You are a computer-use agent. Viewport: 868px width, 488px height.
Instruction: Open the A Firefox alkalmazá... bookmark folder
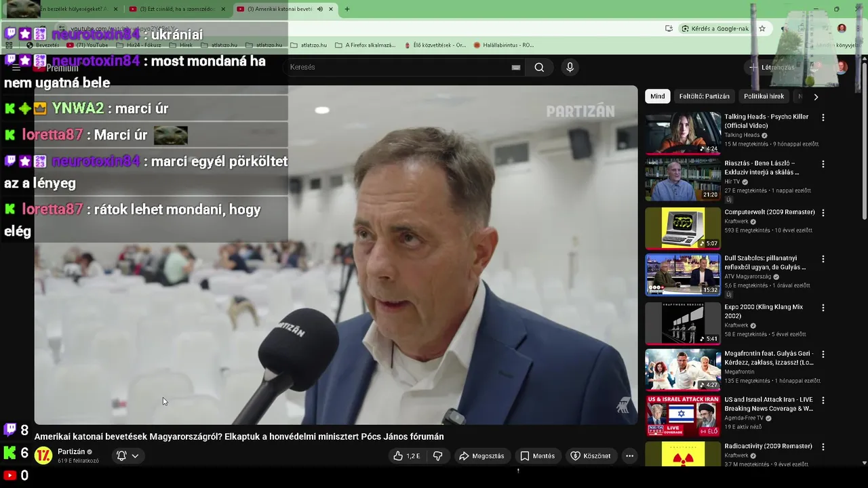pyautogui.click(x=366, y=45)
